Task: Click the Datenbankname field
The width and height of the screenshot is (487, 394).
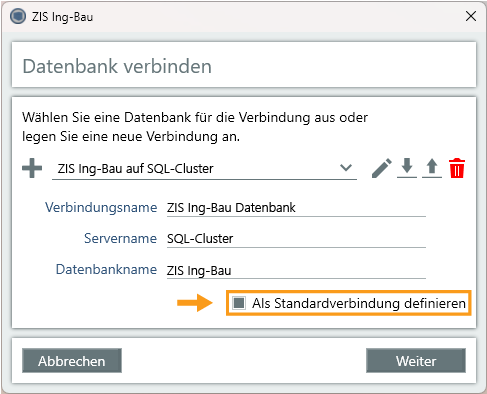Action: 296,270
